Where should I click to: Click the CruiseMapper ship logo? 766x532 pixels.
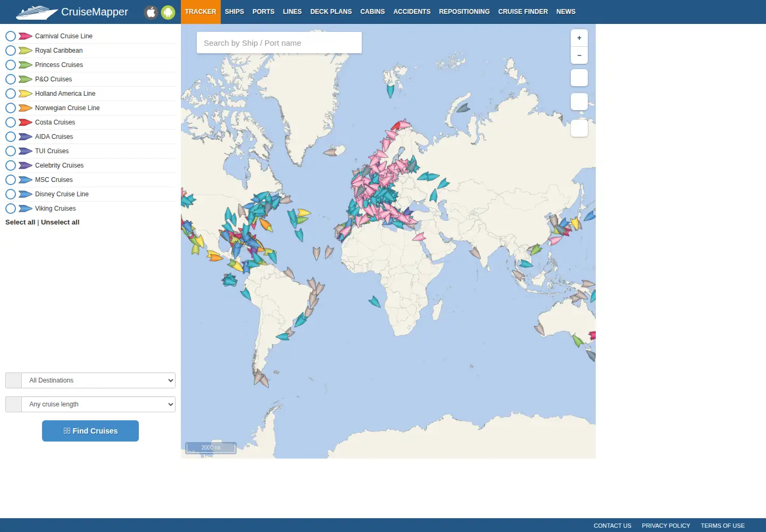pos(37,12)
